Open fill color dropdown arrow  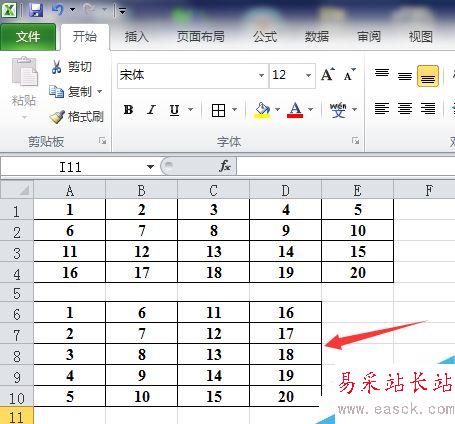[x=277, y=109]
